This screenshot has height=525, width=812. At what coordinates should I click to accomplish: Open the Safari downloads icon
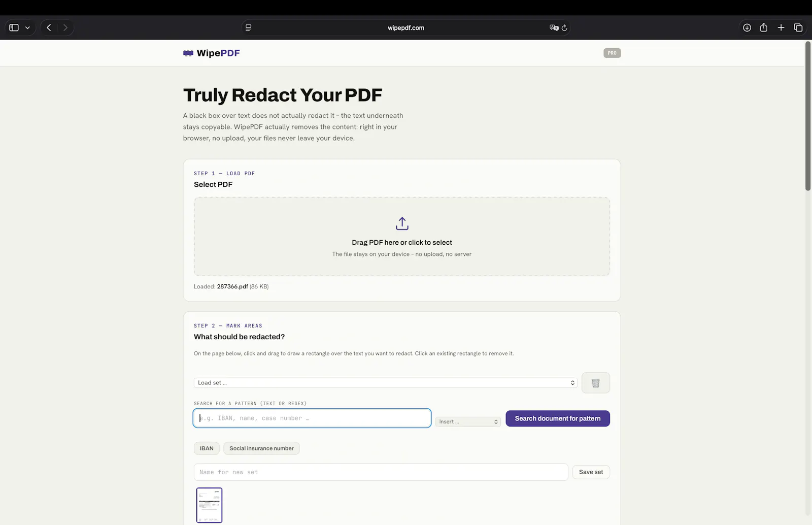pos(747,27)
